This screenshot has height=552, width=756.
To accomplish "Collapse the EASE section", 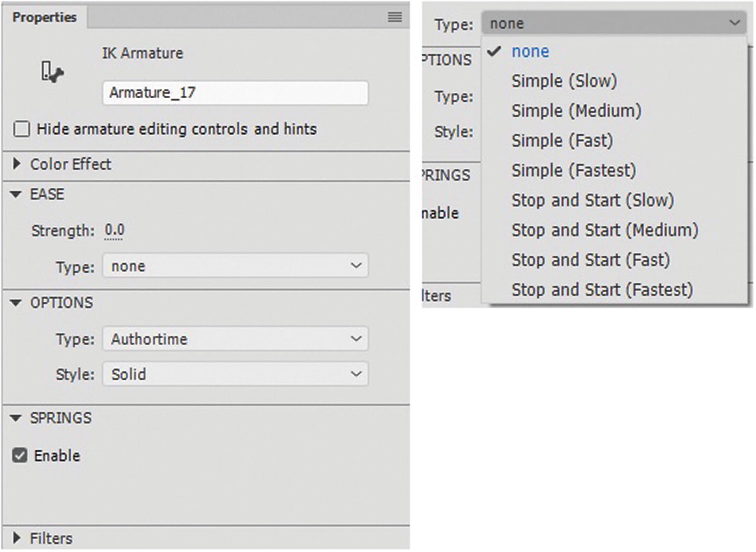I will pyautogui.click(x=16, y=195).
